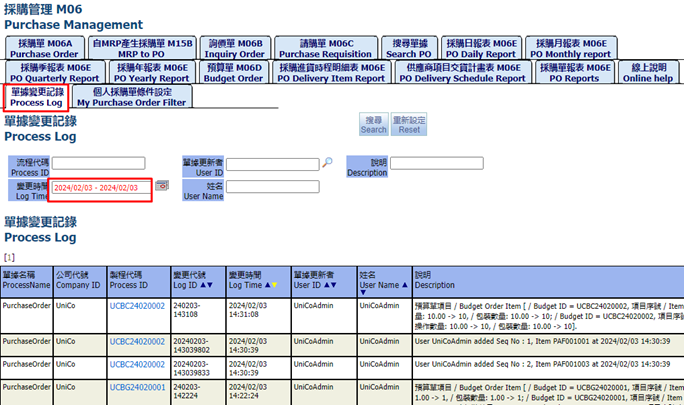This screenshot has width=684, height=405.
Task: Open the UCBG24020001 process link
Action: tap(137, 387)
